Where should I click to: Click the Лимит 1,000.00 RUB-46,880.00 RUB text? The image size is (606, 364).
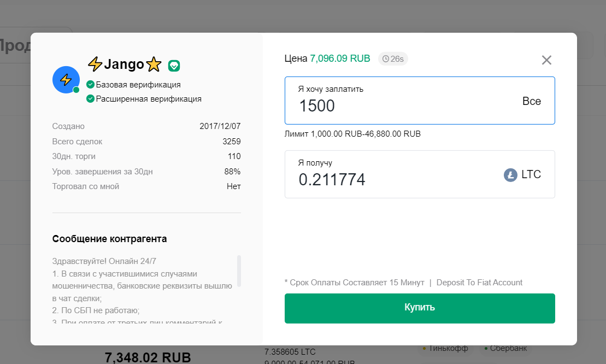352,134
